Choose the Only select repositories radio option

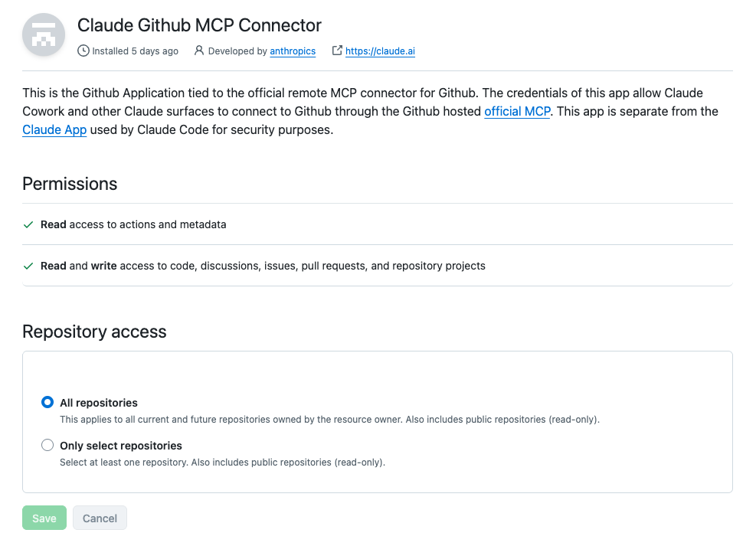point(47,445)
